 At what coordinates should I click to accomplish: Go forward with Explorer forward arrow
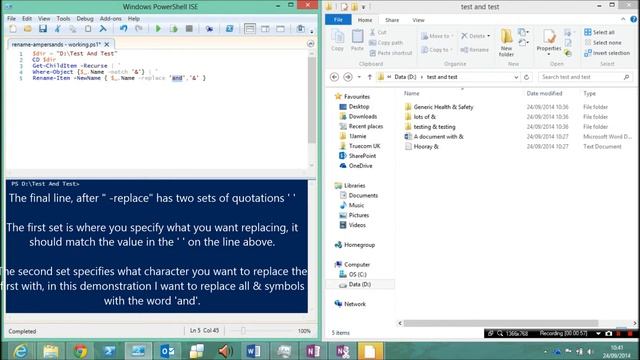pyautogui.click(x=348, y=77)
